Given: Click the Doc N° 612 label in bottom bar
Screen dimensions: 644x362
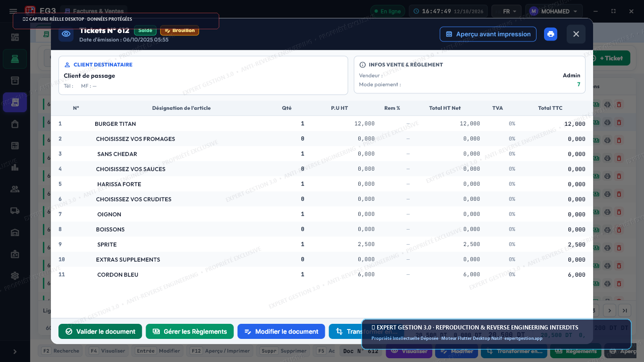Looking at the screenshot, I should [361, 351].
